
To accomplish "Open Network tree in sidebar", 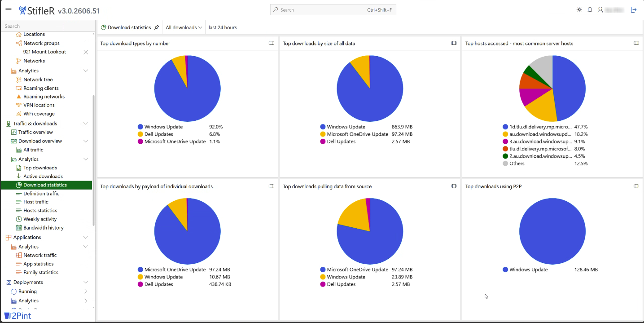I will click(38, 80).
